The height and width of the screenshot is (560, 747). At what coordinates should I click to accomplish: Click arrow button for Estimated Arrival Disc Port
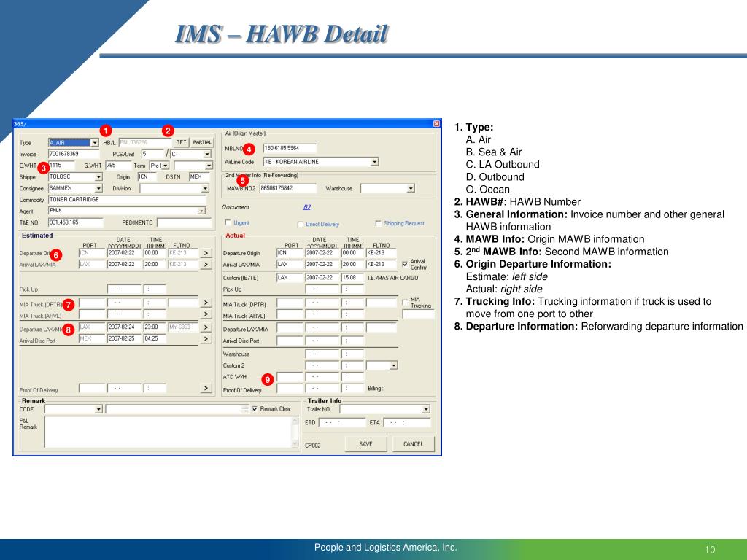[206, 339]
